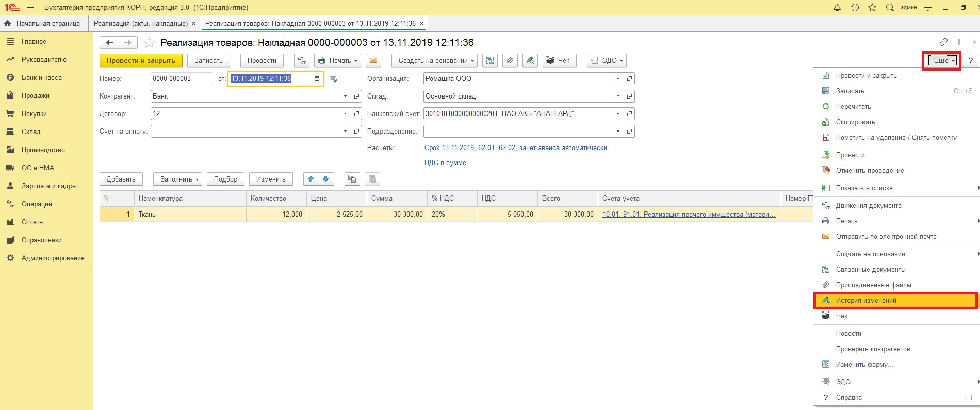Move table row down arrow
This screenshot has width=980, height=410.
326,179
